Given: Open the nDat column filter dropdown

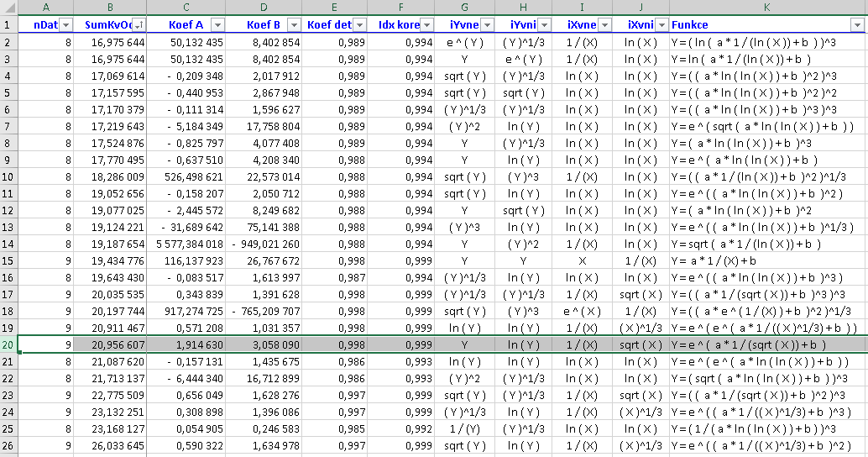Looking at the screenshot, I should coord(66,25).
